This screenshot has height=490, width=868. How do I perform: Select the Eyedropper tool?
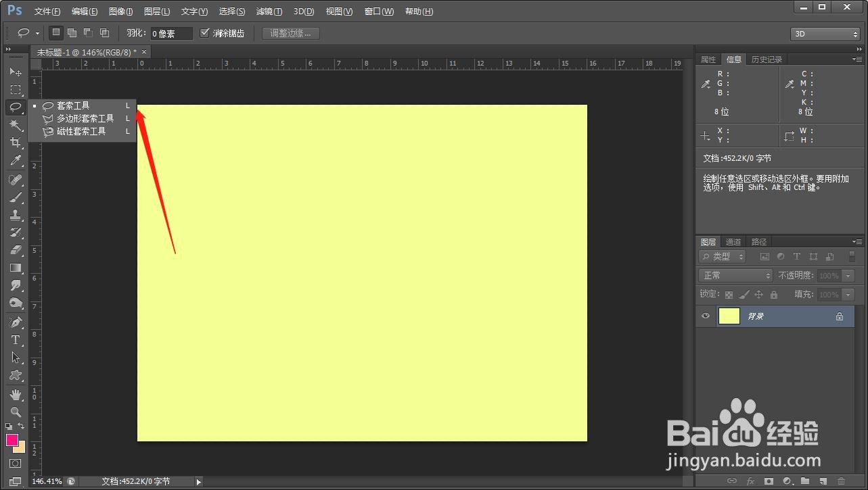(x=15, y=160)
